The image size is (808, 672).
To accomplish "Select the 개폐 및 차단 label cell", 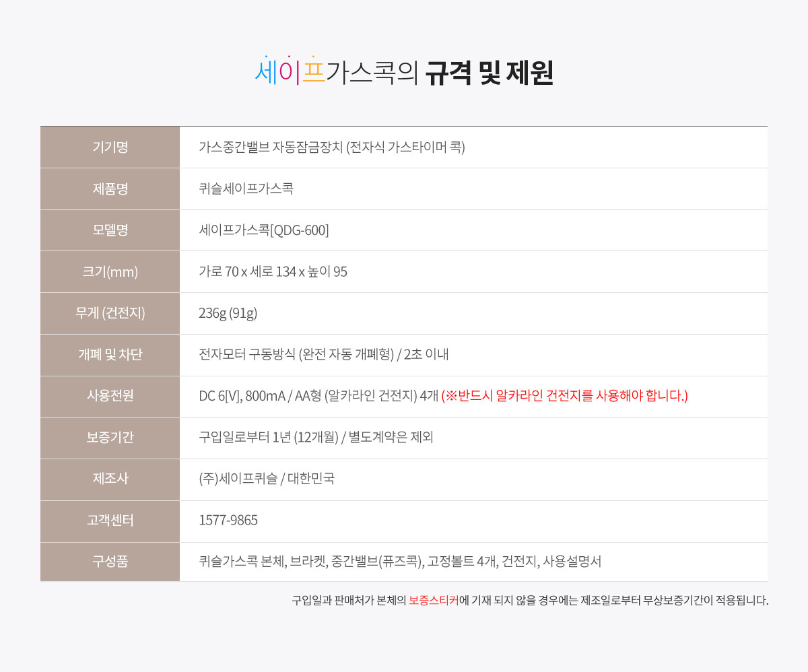I will tap(110, 355).
